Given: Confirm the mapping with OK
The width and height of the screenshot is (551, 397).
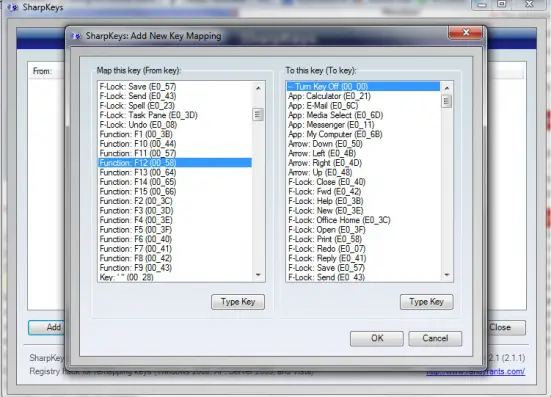Looking at the screenshot, I should click(377, 338).
